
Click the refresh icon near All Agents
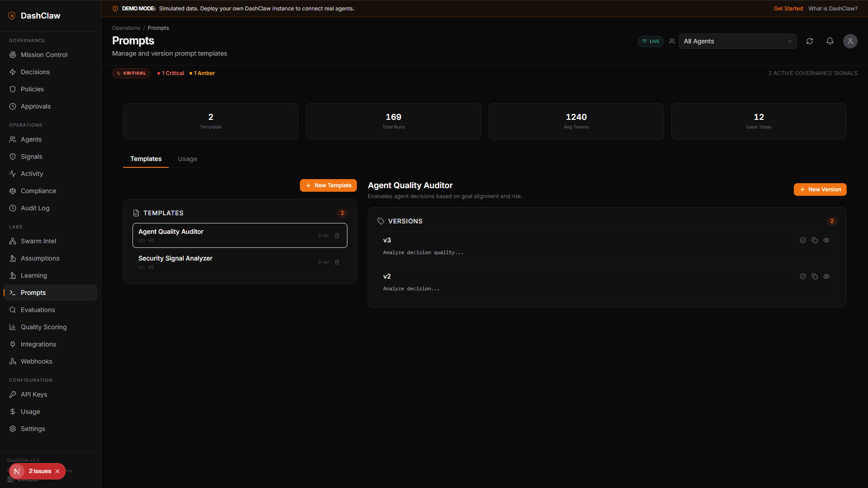click(810, 41)
